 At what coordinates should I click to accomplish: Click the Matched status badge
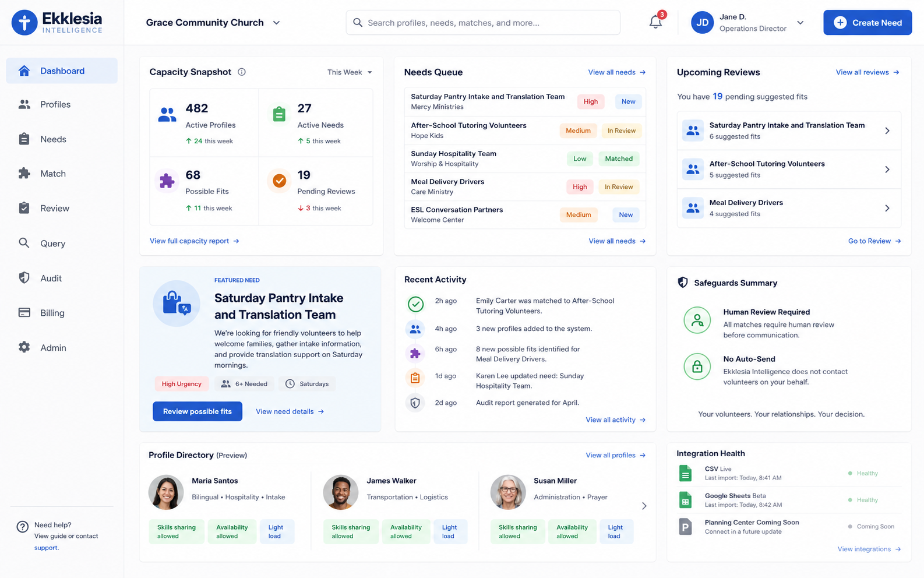pos(619,158)
